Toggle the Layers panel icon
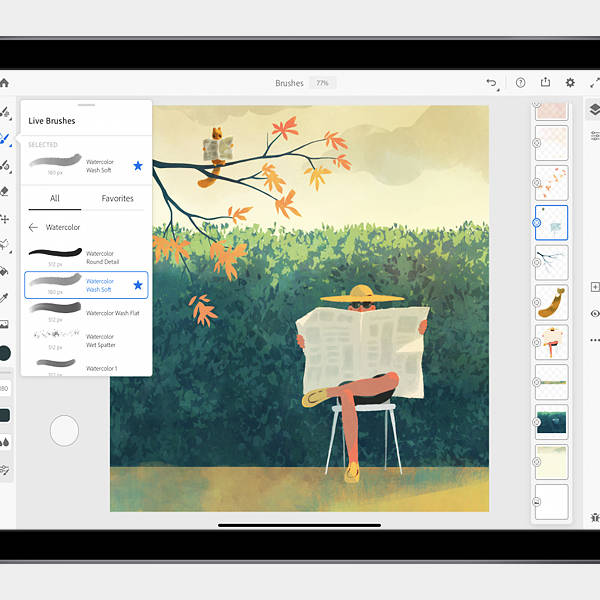The width and height of the screenshot is (600, 600). click(595, 112)
